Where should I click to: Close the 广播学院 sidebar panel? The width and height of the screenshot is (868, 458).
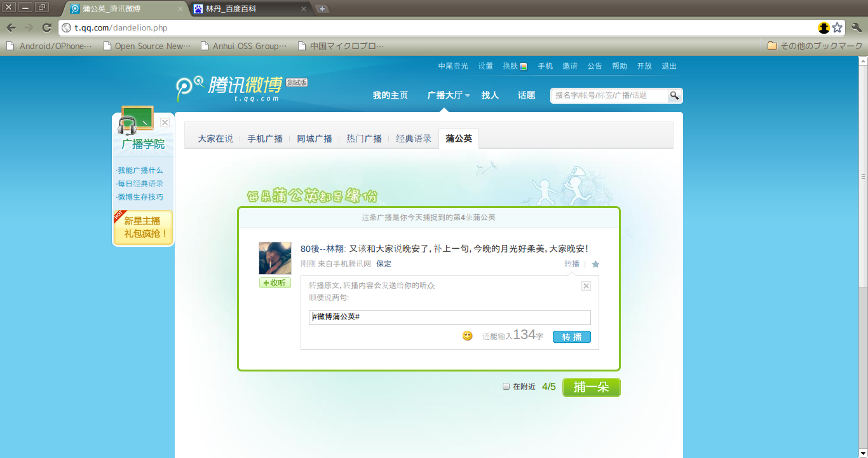(x=165, y=122)
